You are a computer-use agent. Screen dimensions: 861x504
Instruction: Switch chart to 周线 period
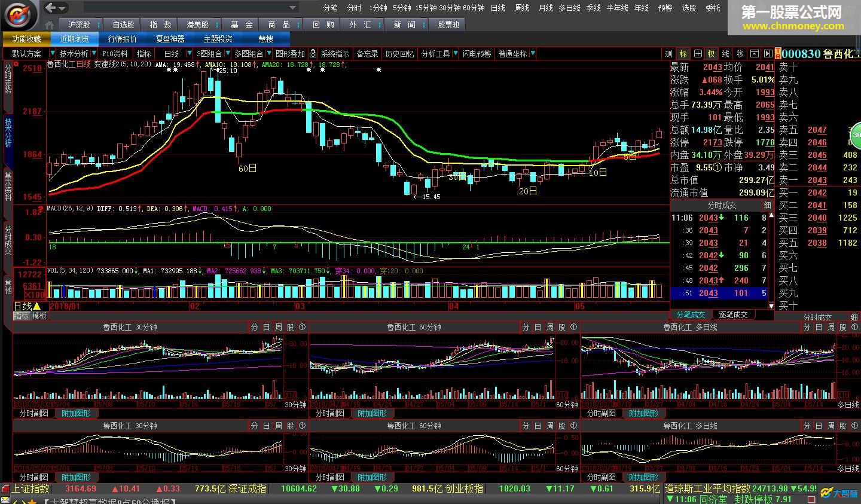522,8
